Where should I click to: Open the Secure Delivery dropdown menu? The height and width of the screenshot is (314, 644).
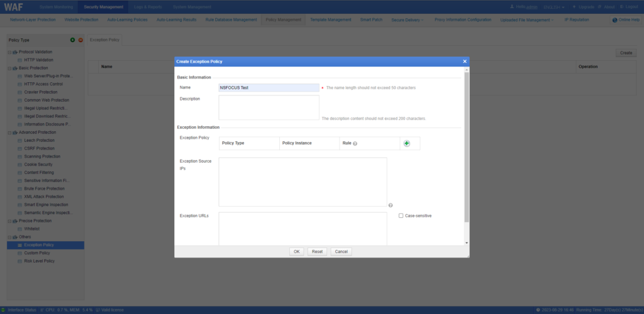pyautogui.click(x=408, y=19)
